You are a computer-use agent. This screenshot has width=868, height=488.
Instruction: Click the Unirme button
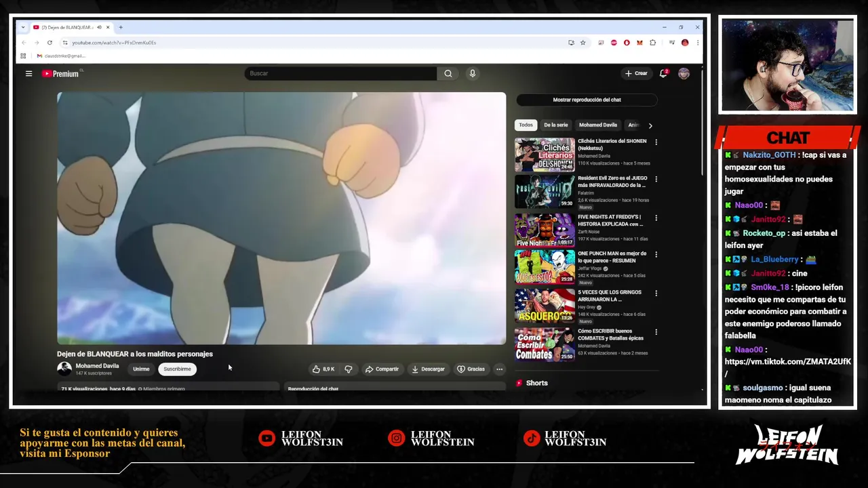click(141, 369)
